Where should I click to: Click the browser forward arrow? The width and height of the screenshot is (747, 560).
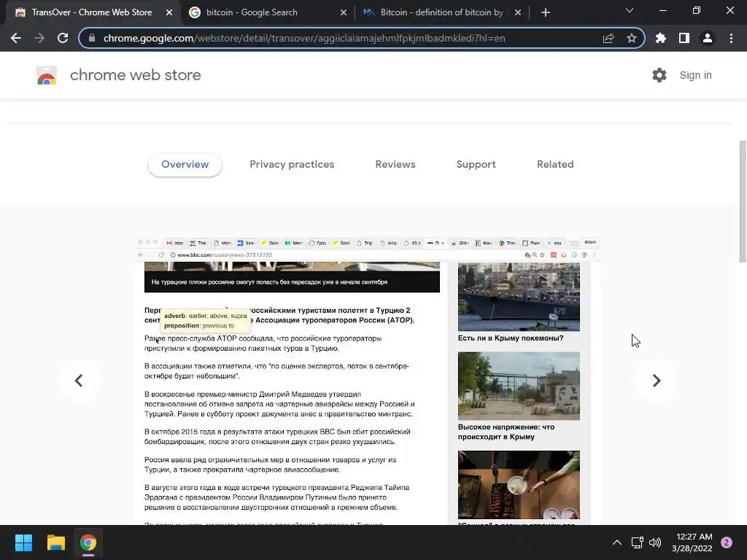[39, 38]
